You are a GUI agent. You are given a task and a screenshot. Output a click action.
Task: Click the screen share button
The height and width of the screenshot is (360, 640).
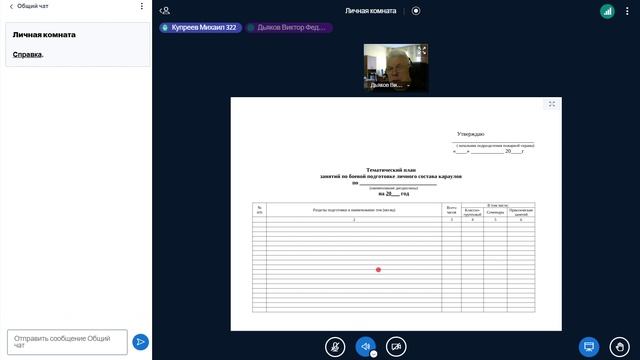pyautogui.click(x=589, y=347)
